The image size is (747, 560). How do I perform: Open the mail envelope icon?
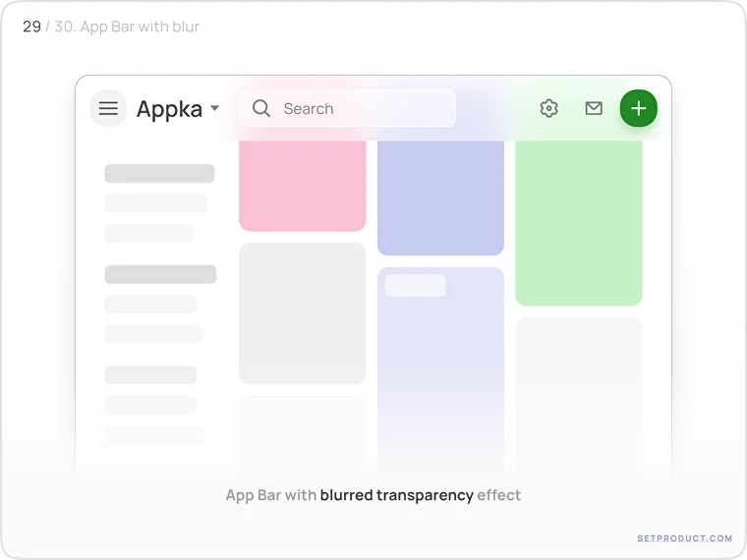tap(594, 108)
